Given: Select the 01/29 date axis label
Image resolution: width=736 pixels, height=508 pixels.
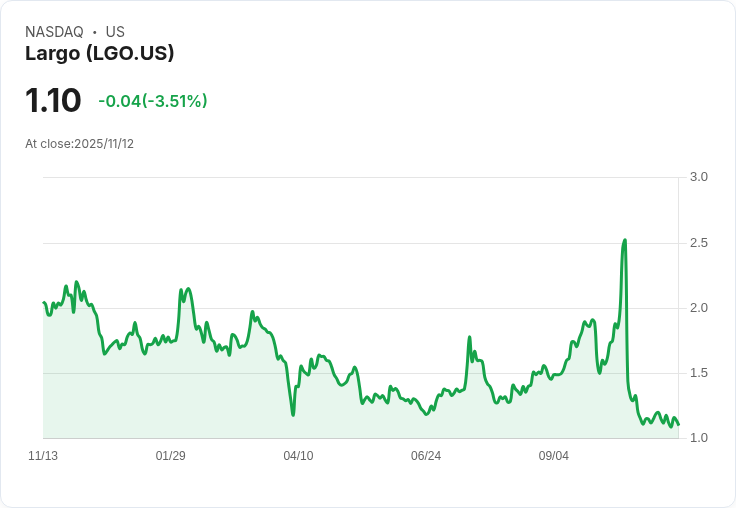Looking at the screenshot, I should (x=171, y=456).
